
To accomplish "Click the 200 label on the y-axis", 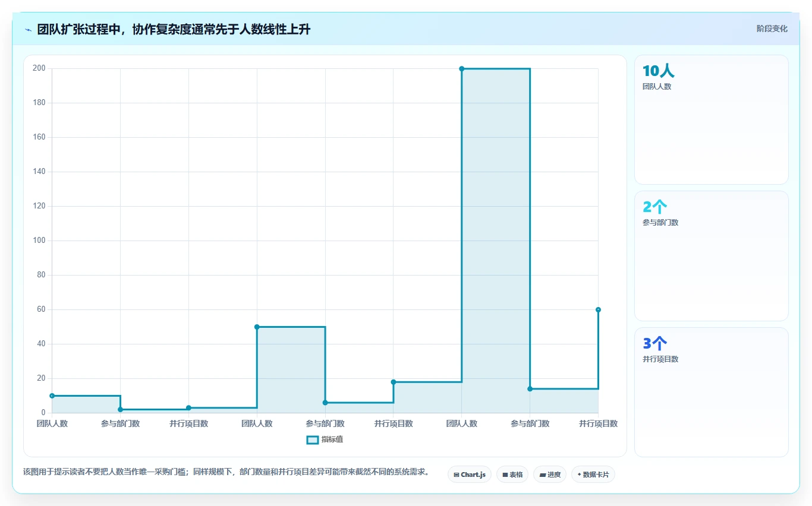I will pos(39,68).
